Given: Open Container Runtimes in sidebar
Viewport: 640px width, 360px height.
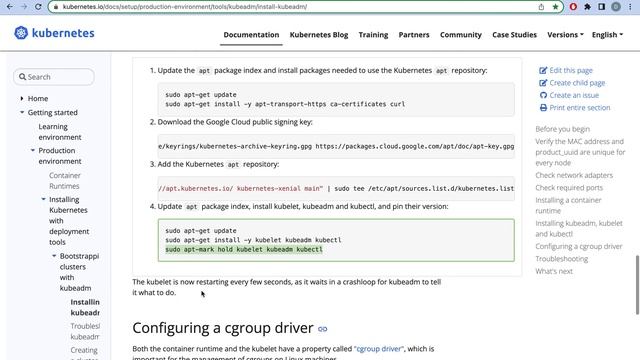Looking at the screenshot, I should pos(65,180).
